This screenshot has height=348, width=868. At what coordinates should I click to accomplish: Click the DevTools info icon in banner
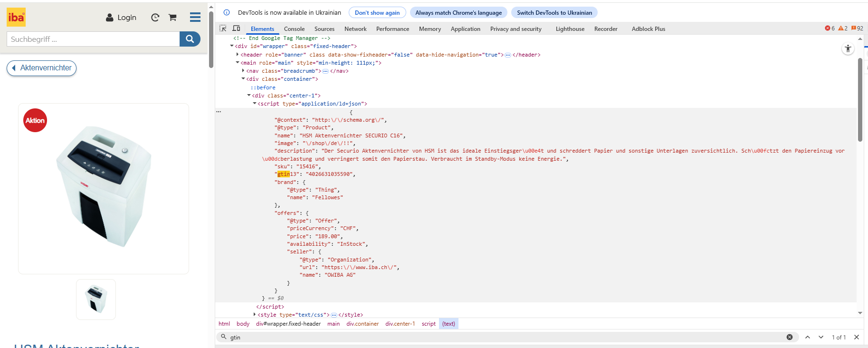coord(227,12)
